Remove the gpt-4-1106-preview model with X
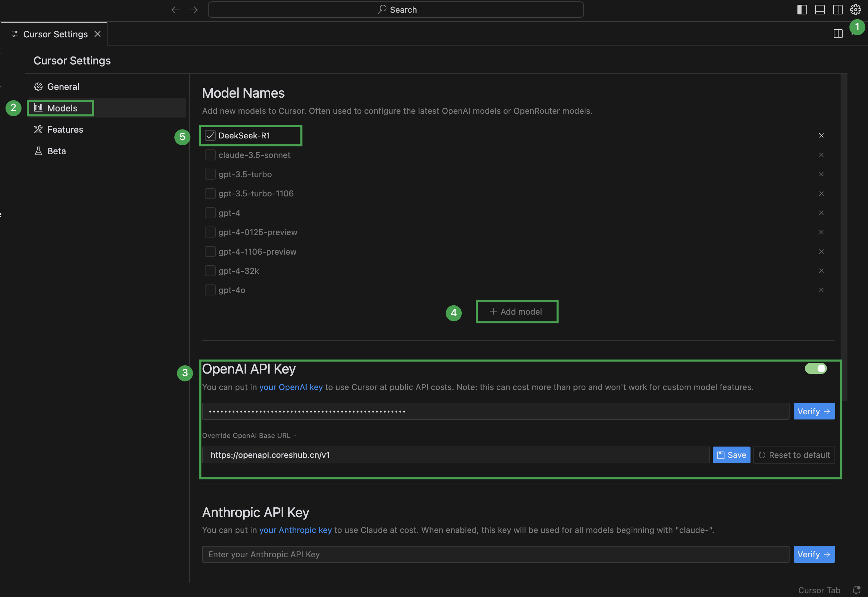The image size is (868, 597). [x=821, y=252]
